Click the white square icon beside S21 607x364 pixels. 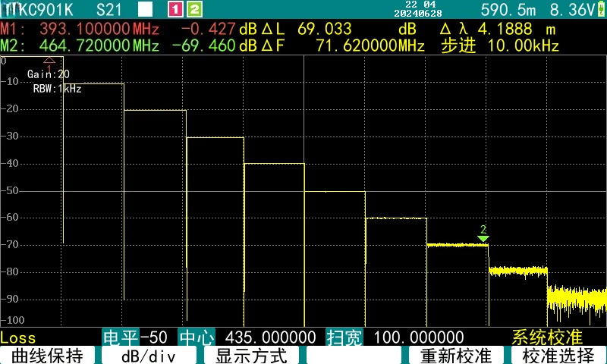(145, 10)
